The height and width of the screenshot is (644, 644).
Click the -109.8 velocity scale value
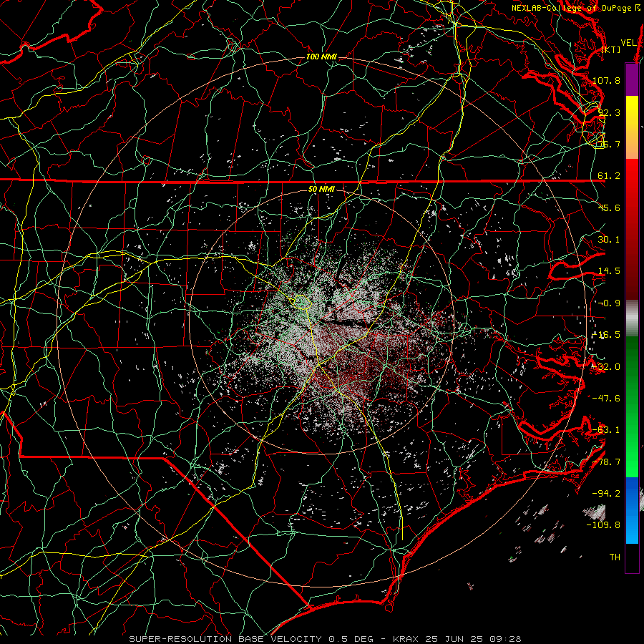click(604, 525)
